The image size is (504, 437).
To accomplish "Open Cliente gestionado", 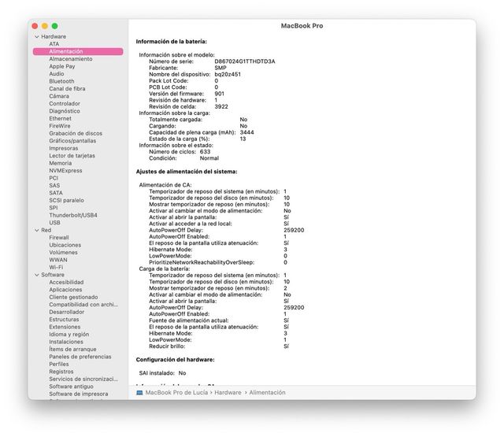I will [x=73, y=297].
